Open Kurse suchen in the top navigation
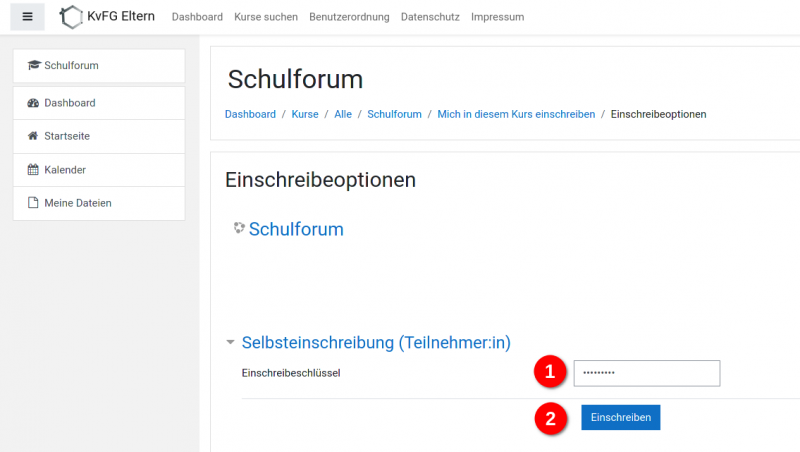Viewport: 800px width, 452px height. pyautogui.click(x=266, y=17)
